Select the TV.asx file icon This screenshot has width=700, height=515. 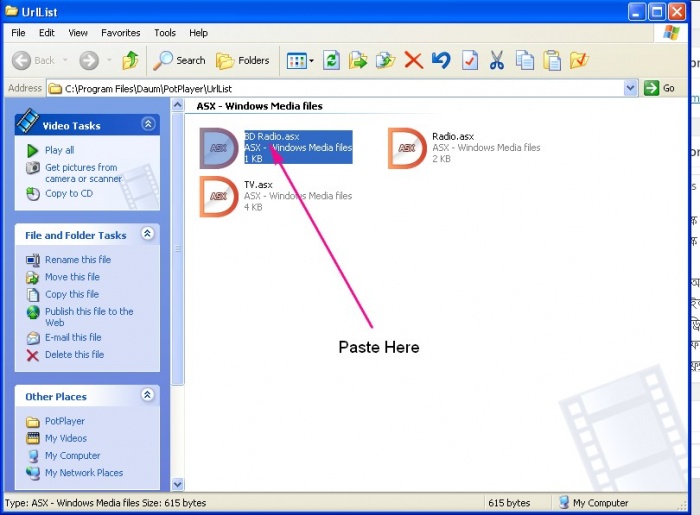click(219, 196)
